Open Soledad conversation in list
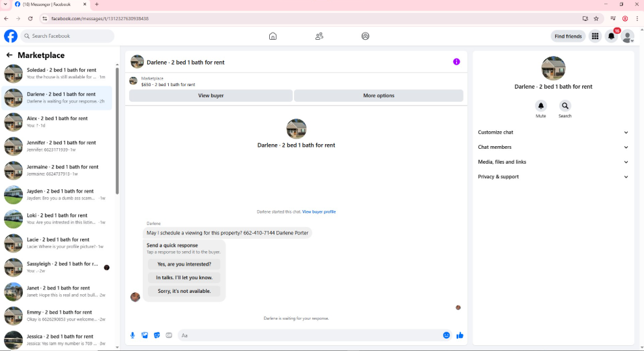644x351 pixels. click(x=57, y=73)
